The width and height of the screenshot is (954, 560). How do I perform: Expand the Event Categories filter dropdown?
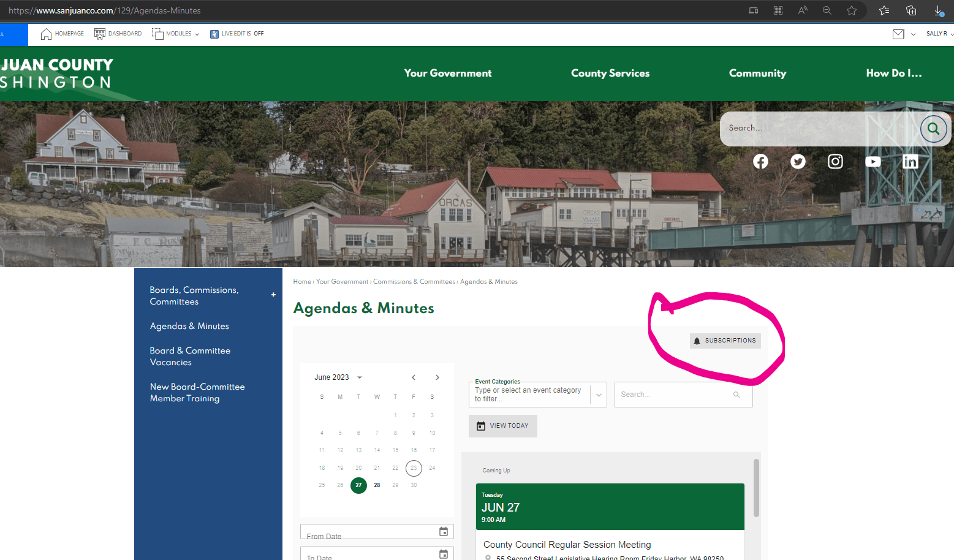[x=599, y=395]
